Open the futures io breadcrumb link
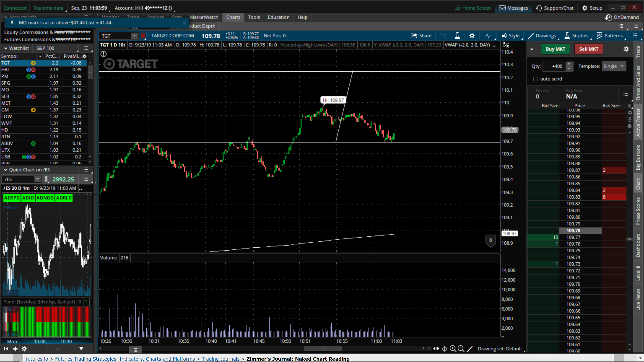 tap(37, 359)
